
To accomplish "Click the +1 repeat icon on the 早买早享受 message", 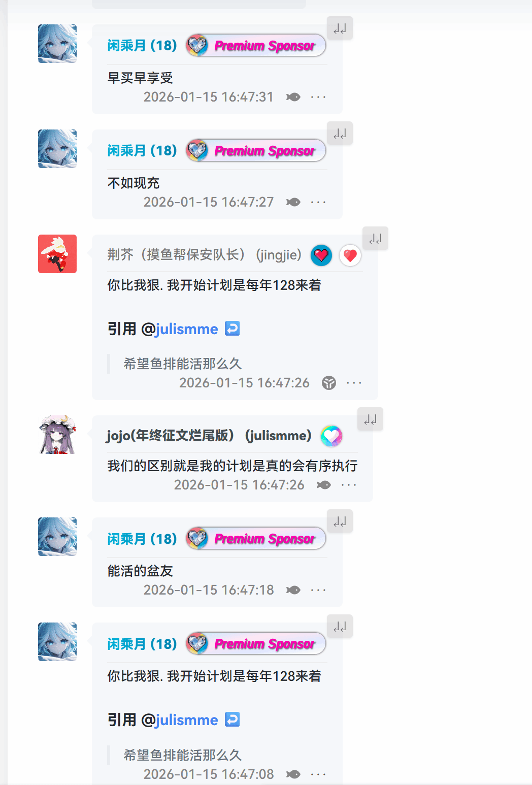I will [340, 28].
